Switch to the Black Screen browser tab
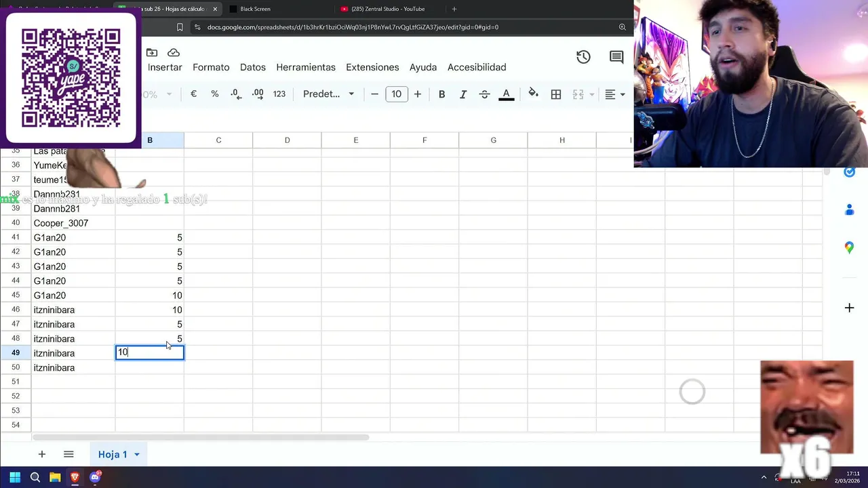The width and height of the screenshot is (868, 488). coord(278,9)
